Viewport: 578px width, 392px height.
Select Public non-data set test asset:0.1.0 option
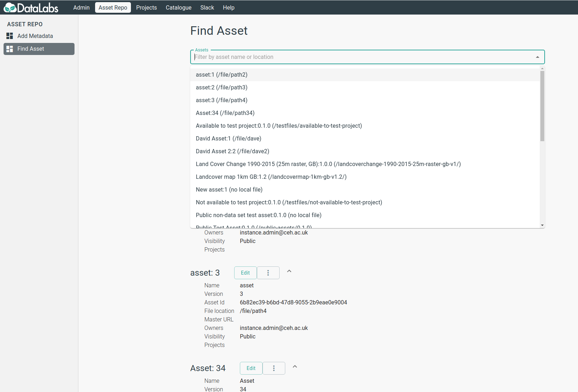click(x=365, y=215)
